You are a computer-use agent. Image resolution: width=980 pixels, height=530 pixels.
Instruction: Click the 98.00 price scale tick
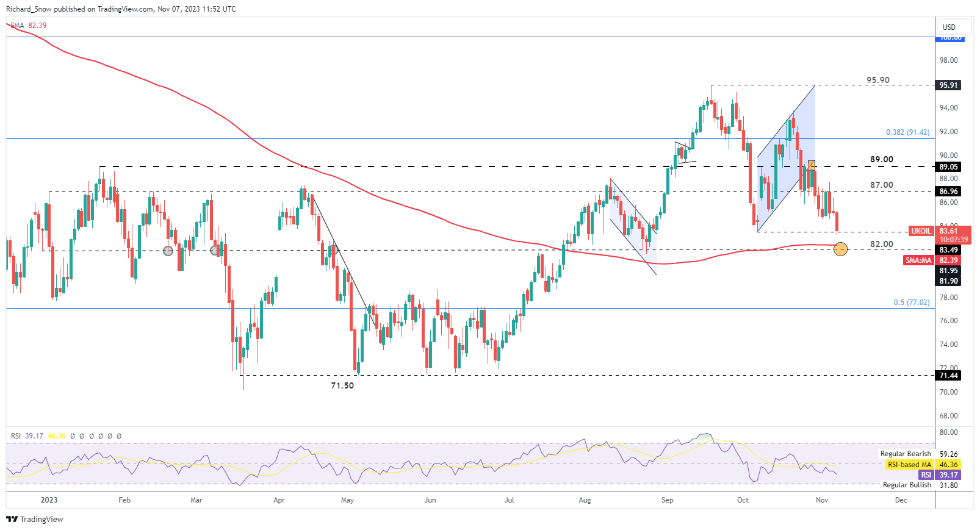[x=949, y=60]
